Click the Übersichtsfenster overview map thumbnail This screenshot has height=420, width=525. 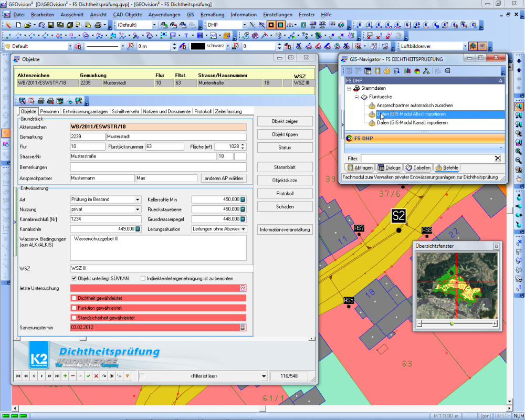[x=457, y=285]
